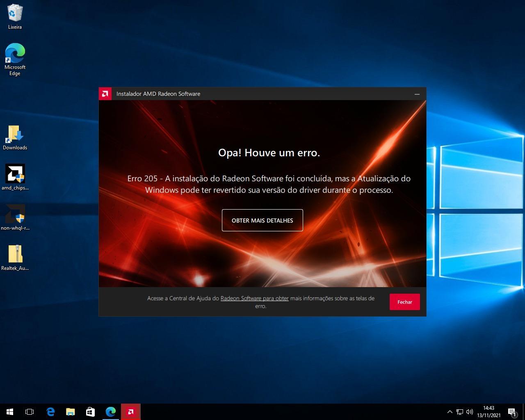
Task: Select the amd_chips installer desktop icon
Action: pyautogui.click(x=15, y=178)
